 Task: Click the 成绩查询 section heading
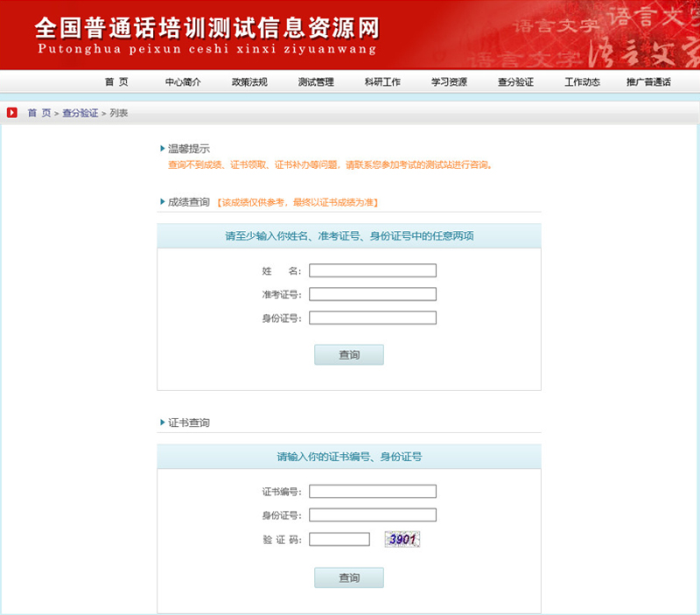tap(188, 202)
